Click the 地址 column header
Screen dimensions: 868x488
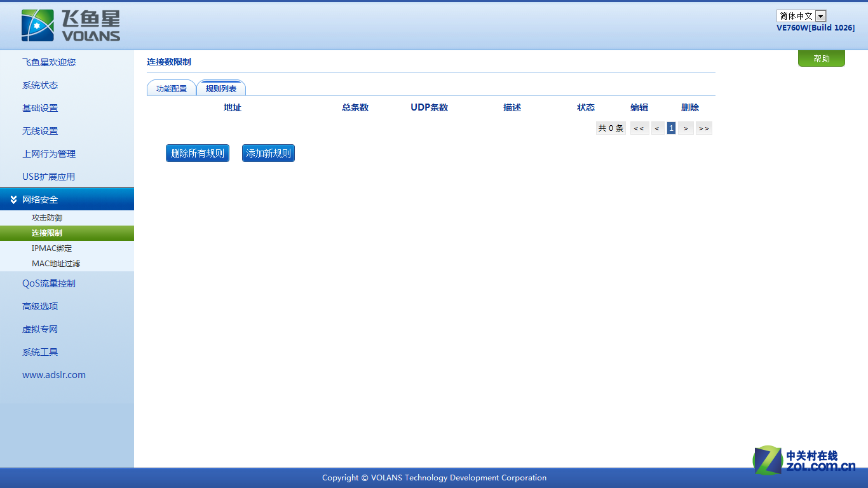pyautogui.click(x=233, y=107)
